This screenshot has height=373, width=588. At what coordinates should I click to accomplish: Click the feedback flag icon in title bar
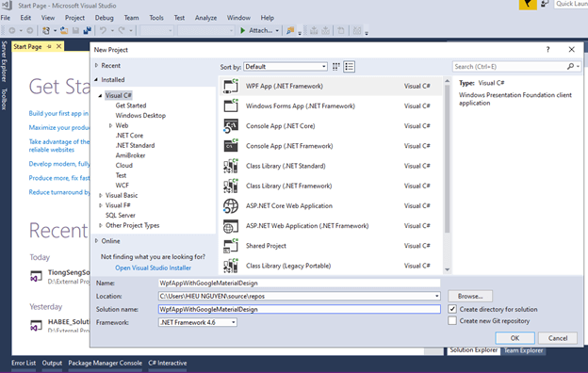pos(528,5)
